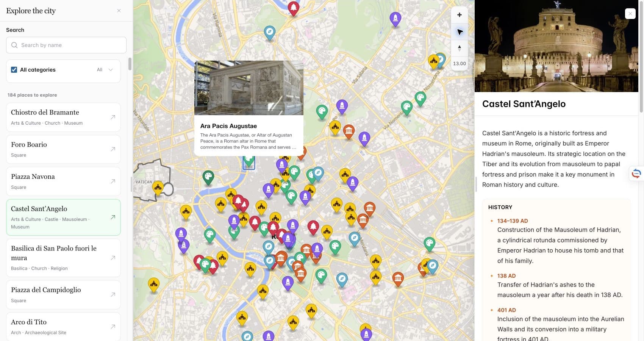Click the westernmost yellow church marker
644x341 pixels.
click(153, 285)
